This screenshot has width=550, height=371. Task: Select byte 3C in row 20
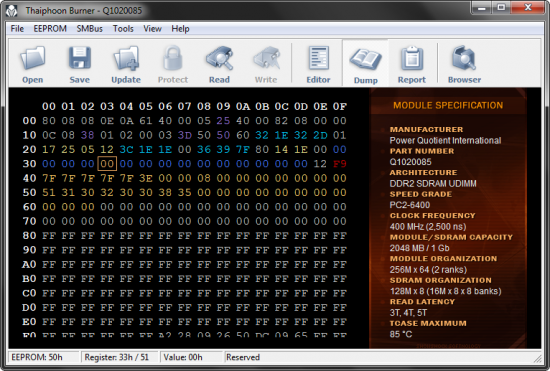pos(126,149)
